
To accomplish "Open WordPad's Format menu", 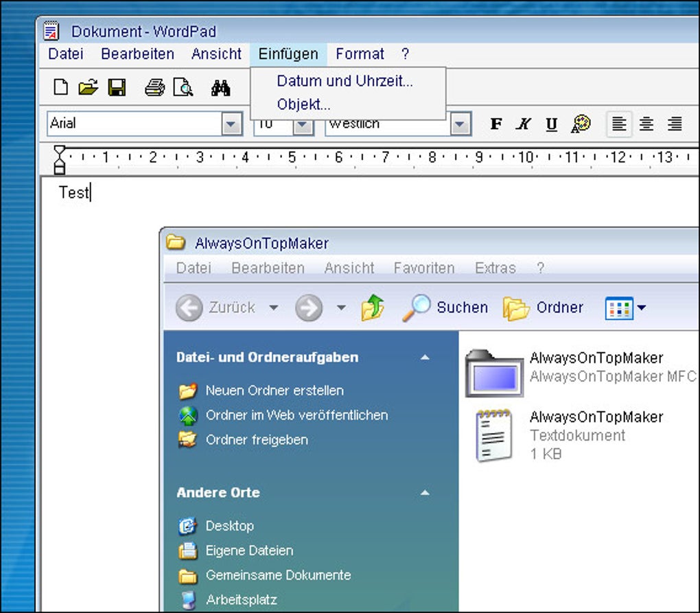I will (360, 54).
